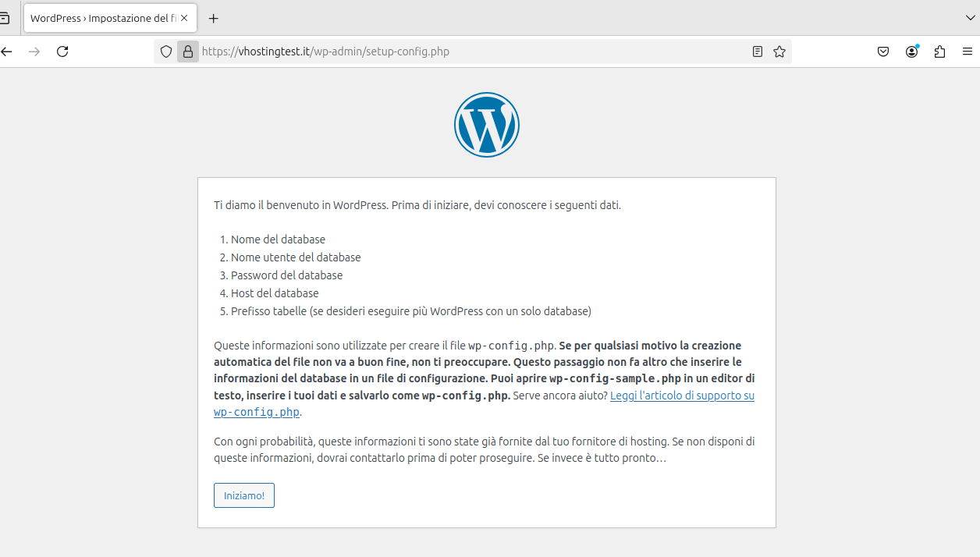This screenshot has width=980, height=557.
Task: Click the forward navigation arrow
Action: [34, 51]
